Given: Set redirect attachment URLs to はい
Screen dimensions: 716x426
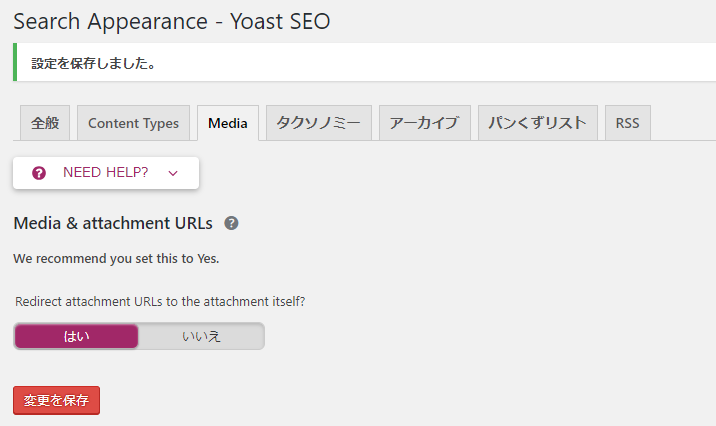Looking at the screenshot, I should tap(76, 337).
